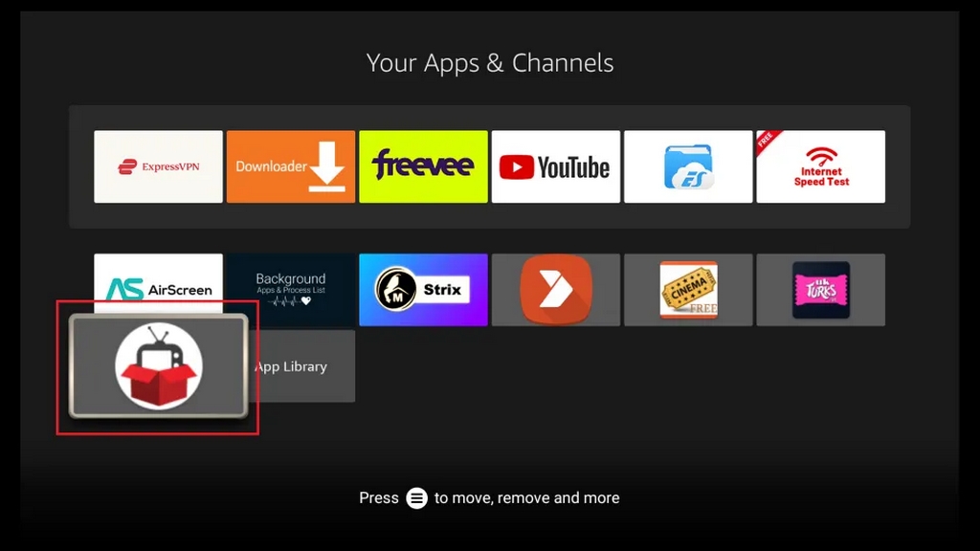Click the "to move, remove and more" text
This screenshot has height=551, width=980.
(527, 497)
